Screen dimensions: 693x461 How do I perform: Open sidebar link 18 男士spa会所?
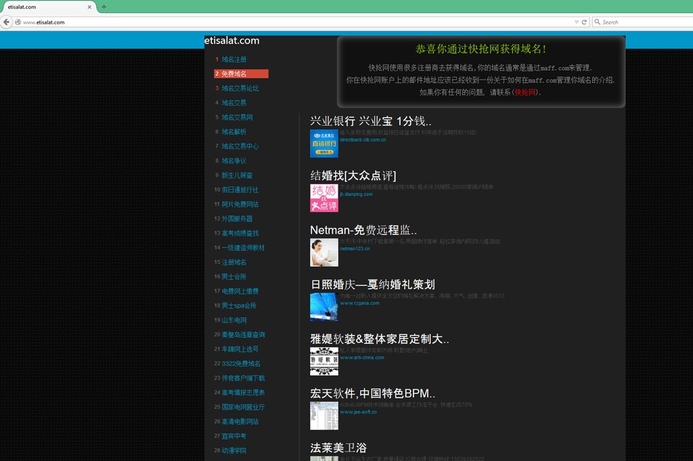coord(239,306)
